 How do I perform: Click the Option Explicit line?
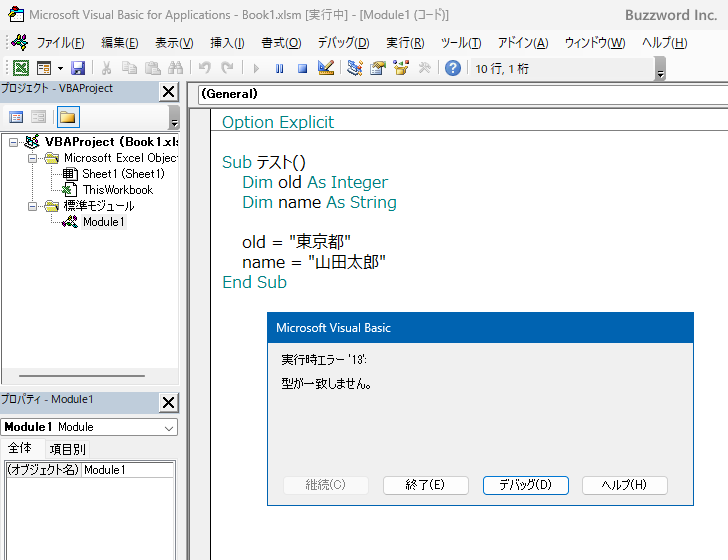pos(278,122)
